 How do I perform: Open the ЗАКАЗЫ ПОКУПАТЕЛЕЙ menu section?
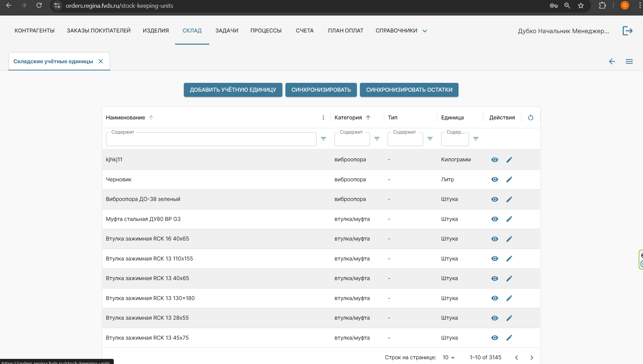point(99,31)
